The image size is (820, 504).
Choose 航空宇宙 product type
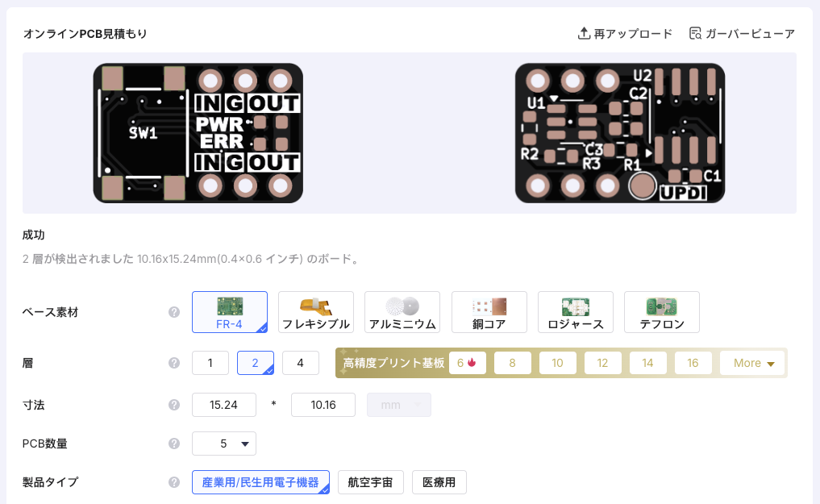pyautogui.click(x=370, y=482)
